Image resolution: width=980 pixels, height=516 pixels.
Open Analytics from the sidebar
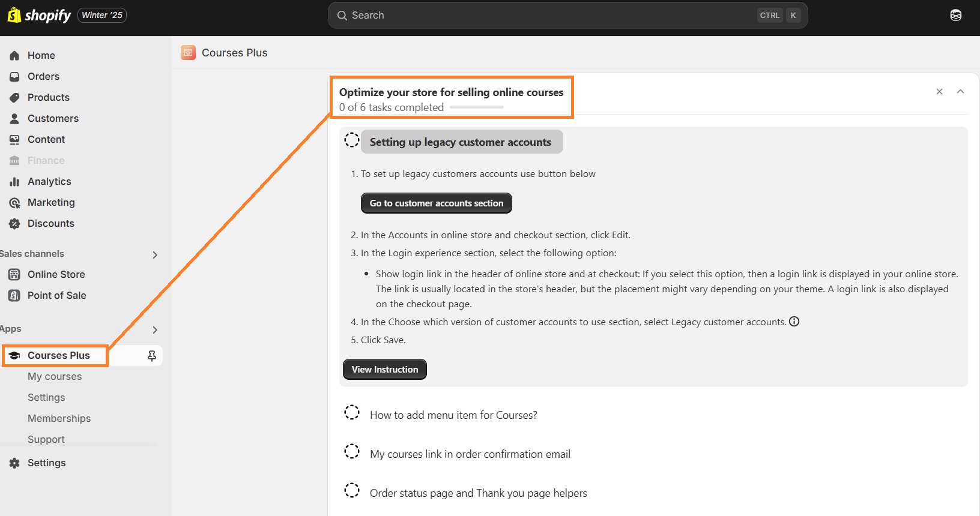pyautogui.click(x=49, y=181)
